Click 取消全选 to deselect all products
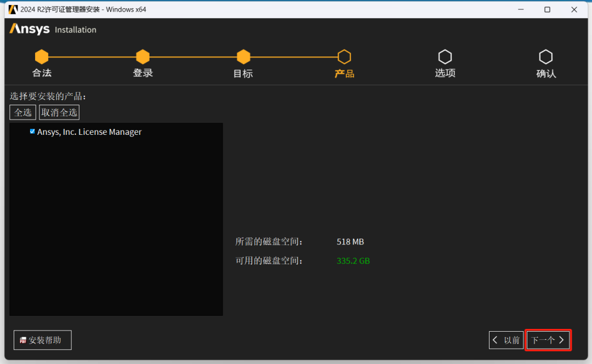 [x=59, y=112]
